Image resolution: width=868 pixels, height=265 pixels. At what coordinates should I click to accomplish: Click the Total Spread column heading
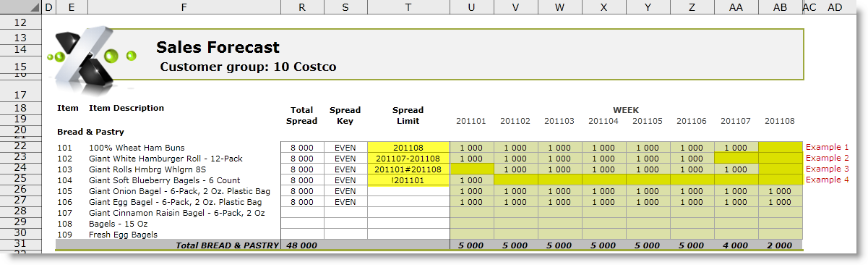coord(302,115)
